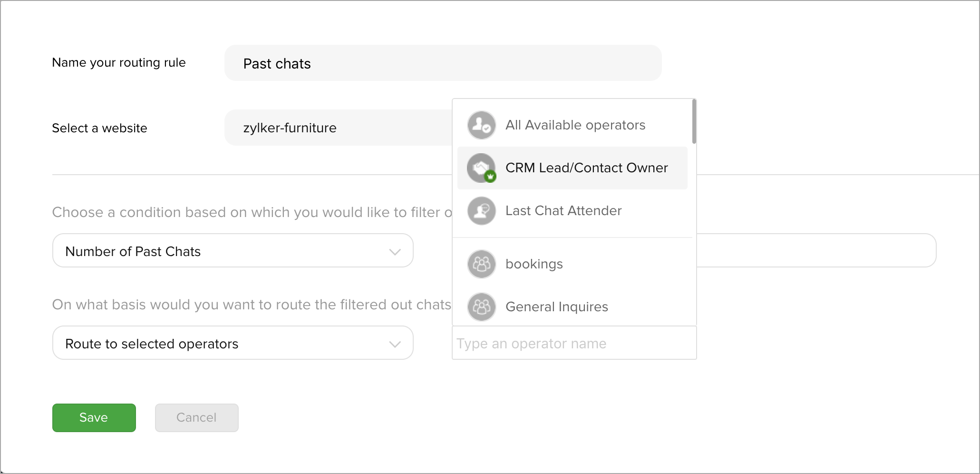Click the All Available operators avatar icon
The height and width of the screenshot is (474, 980).
click(481, 125)
